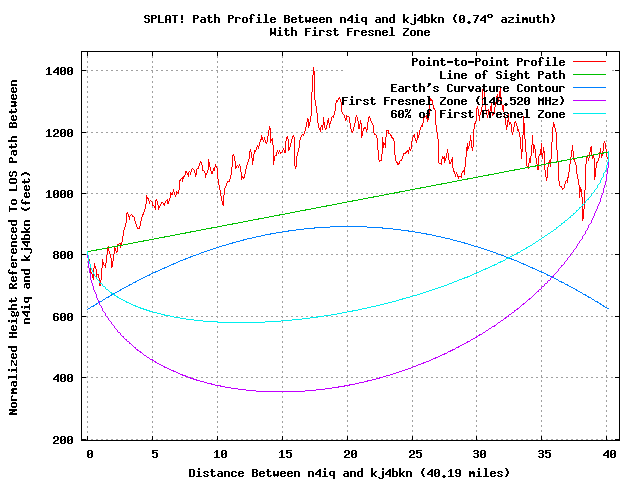Click the x-axis title 'Distance Between n4iq and kj4bkn (40.19 miles)'
This screenshot has height=480, width=640.
pos(349,473)
